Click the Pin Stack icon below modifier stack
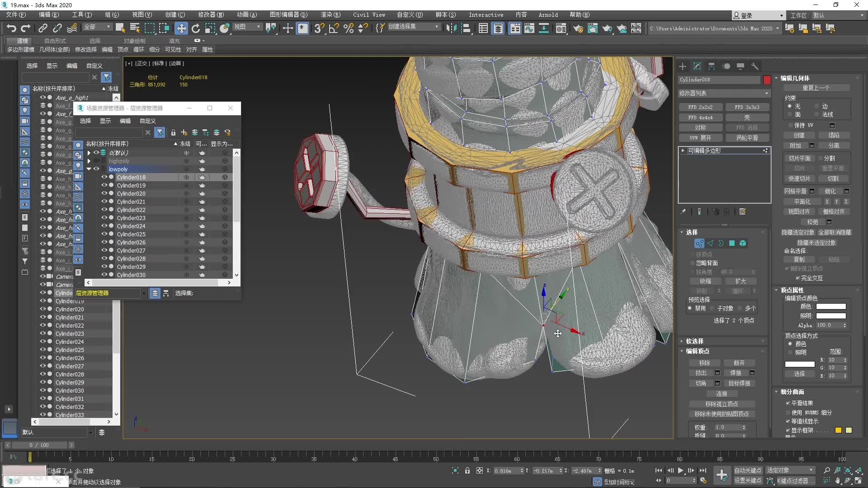 683,211
